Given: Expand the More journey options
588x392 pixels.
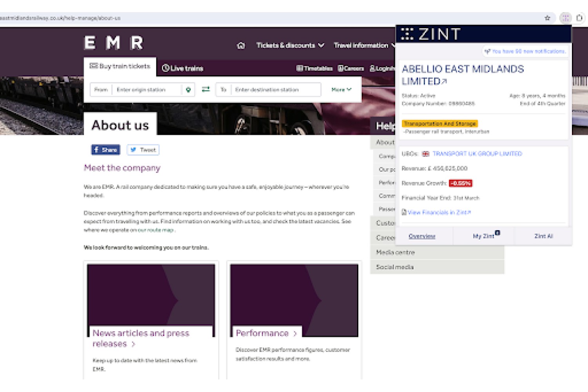Looking at the screenshot, I should pos(341,90).
